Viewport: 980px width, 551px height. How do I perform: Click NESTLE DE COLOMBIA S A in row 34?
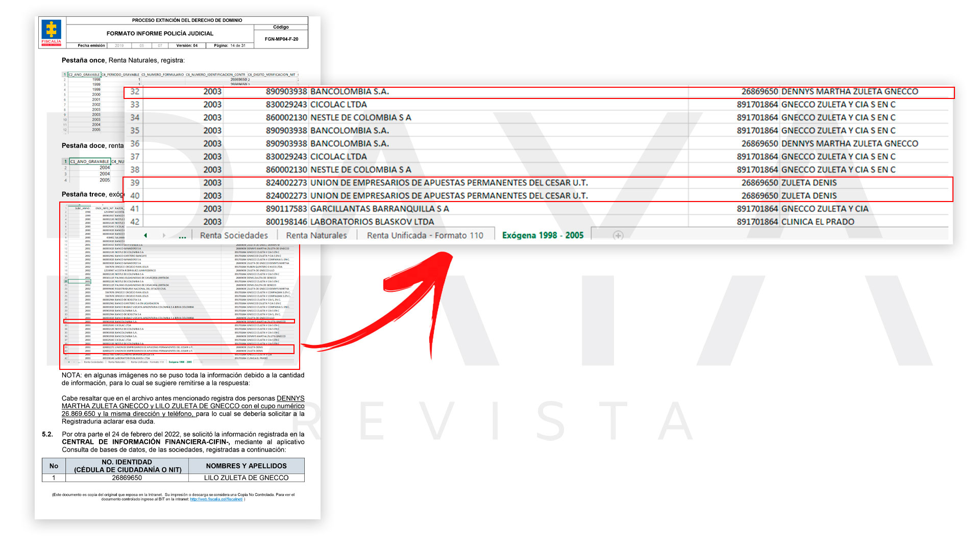click(x=360, y=117)
